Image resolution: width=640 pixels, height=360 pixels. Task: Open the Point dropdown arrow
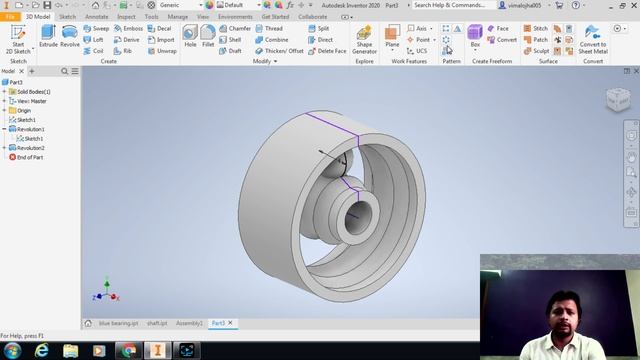coord(434,40)
